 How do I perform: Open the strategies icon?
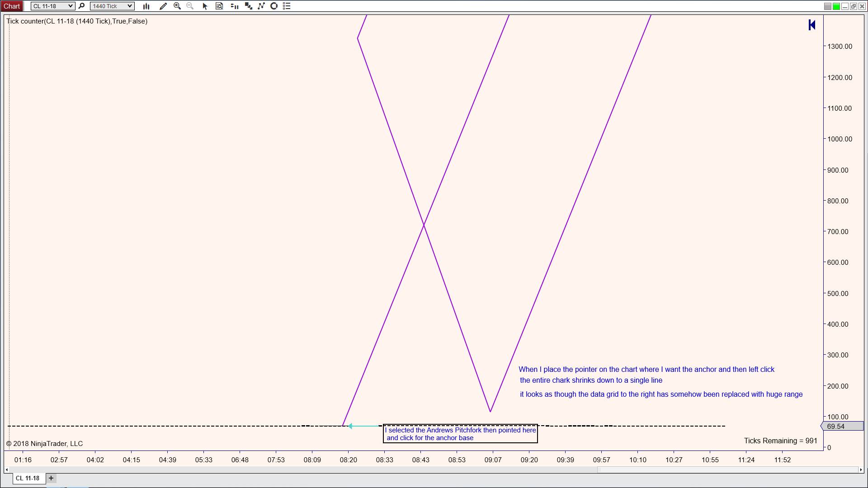coord(261,6)
